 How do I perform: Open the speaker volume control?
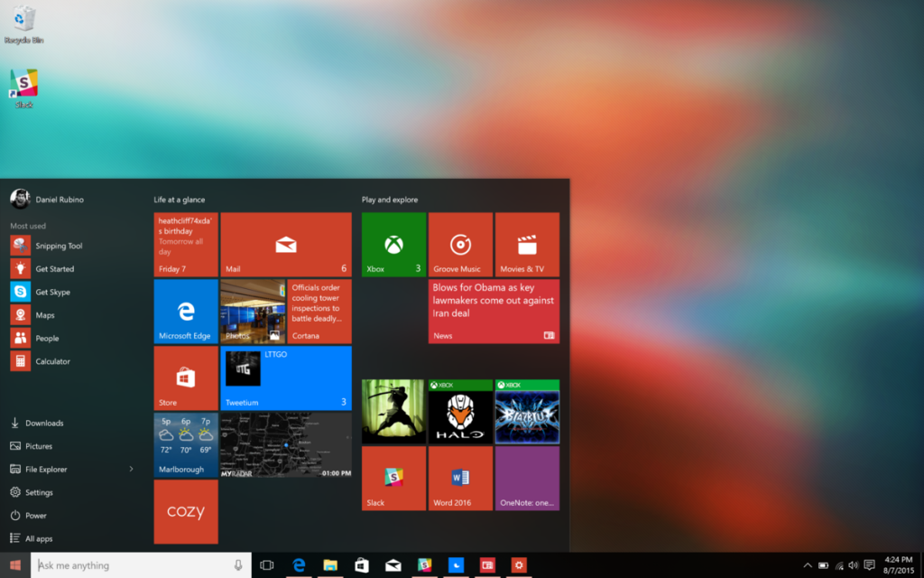[x=853, y=565]
